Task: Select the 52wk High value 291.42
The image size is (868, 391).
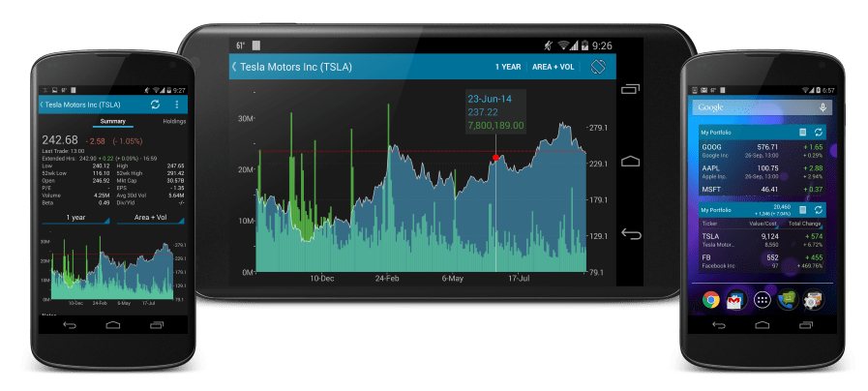Action: (175, 173)
